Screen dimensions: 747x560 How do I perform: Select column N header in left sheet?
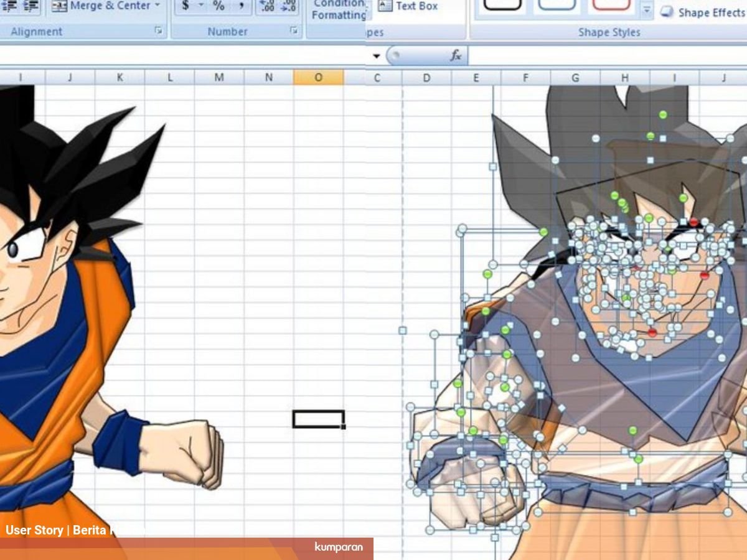click(x=268, y=77)
